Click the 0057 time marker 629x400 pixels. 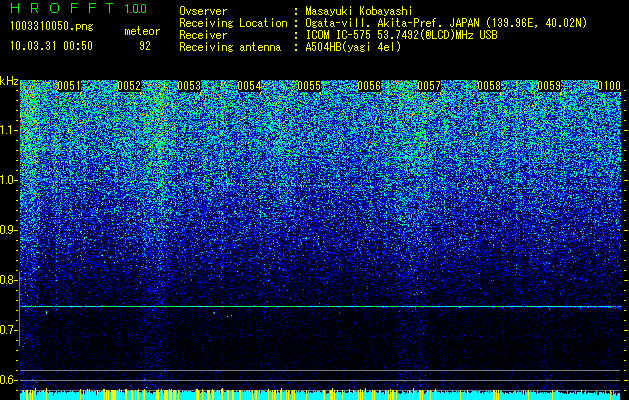tap(429, 86)
